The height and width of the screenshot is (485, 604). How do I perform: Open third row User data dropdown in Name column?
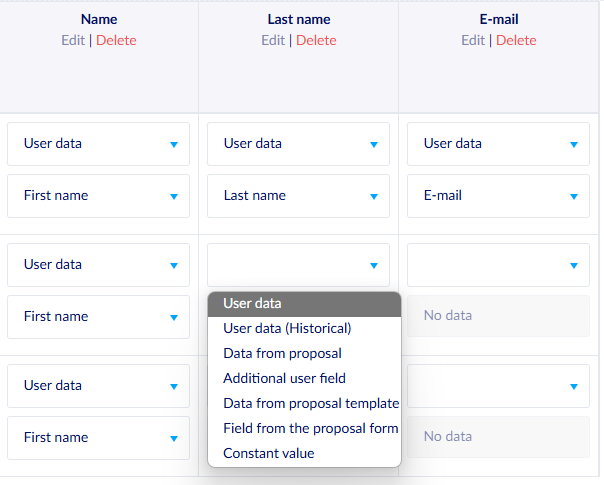98,386
